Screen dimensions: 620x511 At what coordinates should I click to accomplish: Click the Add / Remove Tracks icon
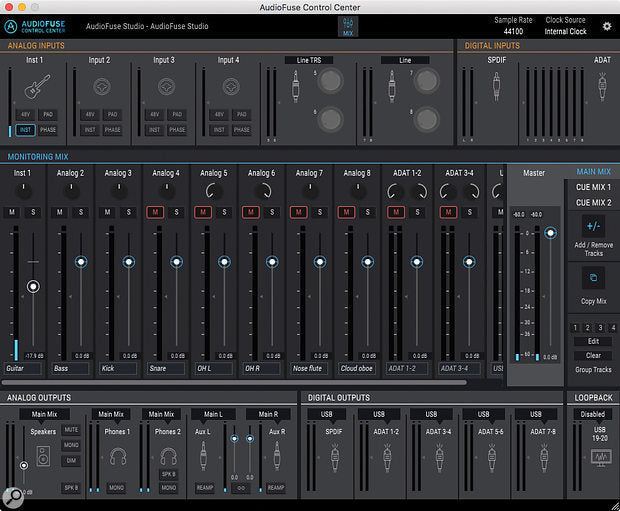click(594, 226)
